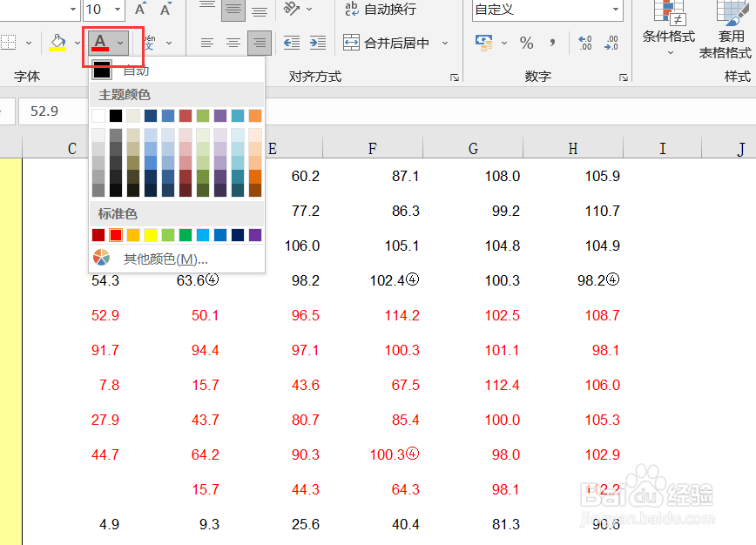The width and height of the screenshot is (756, 545).
Task: Toggle bottom vertical alignment
Action: coord(260,10)
